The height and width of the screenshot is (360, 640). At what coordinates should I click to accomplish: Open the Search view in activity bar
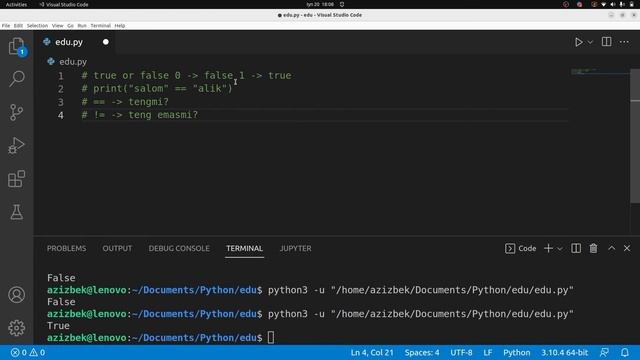click(x=16, y=78)
